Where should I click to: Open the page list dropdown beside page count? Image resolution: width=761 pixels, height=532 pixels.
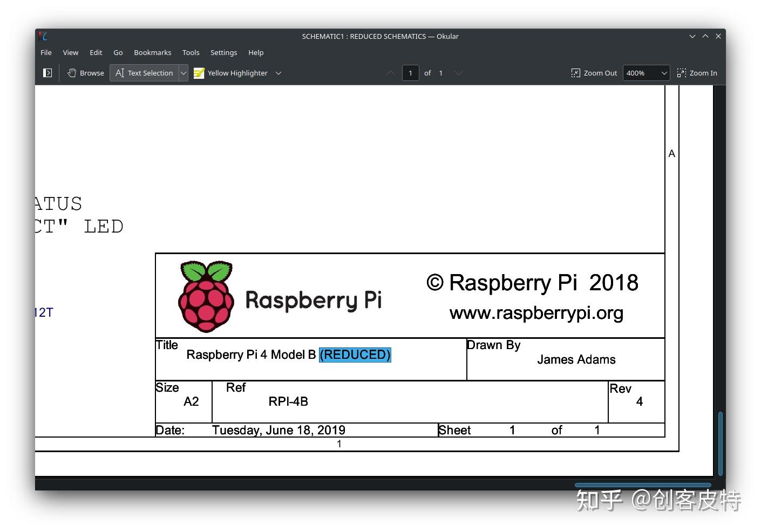tap(458, 73)
